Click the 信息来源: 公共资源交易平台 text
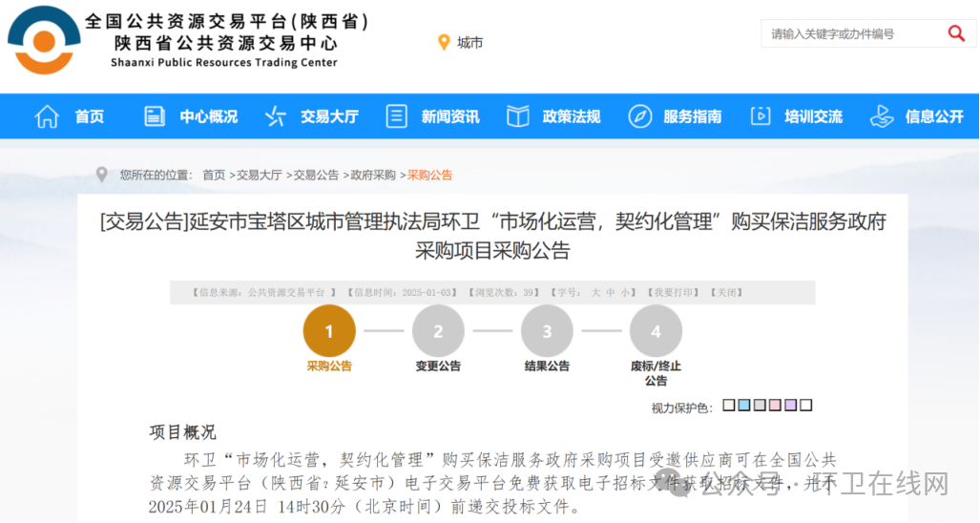 261,292
